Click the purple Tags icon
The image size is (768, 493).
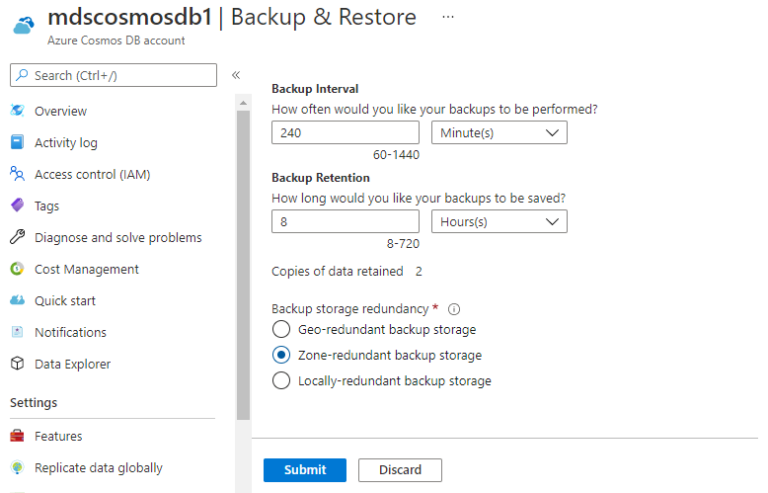click(x=17, y=206)
